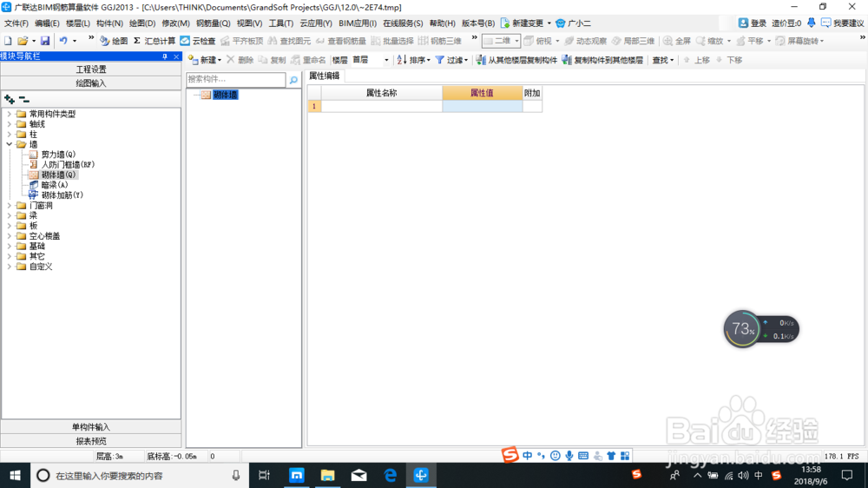Select 人防门框墙(RF) tree item
This screenshot has height=488, width=868.
click(x=68, y=164)
